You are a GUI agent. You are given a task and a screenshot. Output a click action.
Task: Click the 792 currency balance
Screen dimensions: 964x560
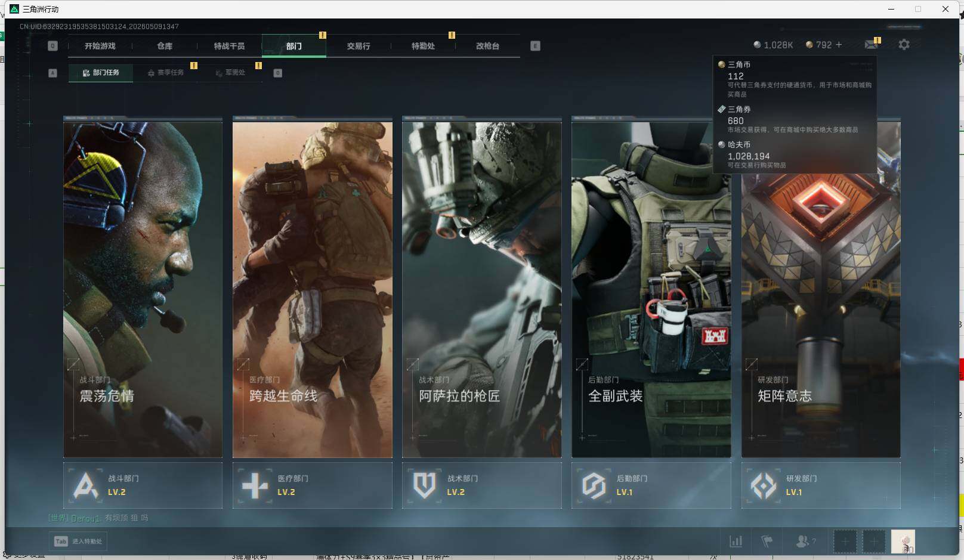(818, 45)
